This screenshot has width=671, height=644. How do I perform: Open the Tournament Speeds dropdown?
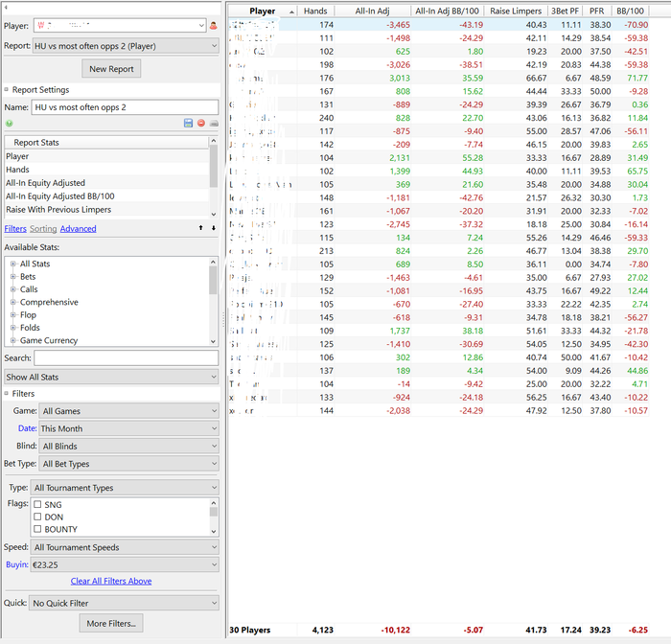point(125,547)
